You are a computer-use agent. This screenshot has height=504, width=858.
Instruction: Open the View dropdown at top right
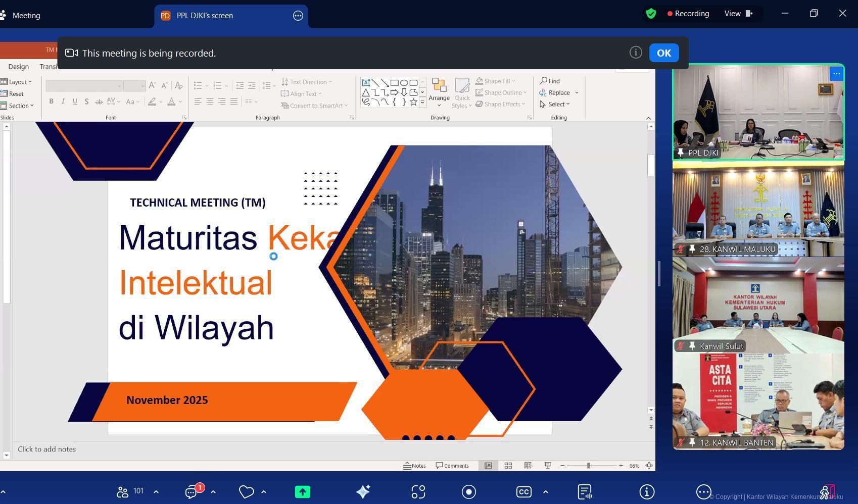(738, 14)
